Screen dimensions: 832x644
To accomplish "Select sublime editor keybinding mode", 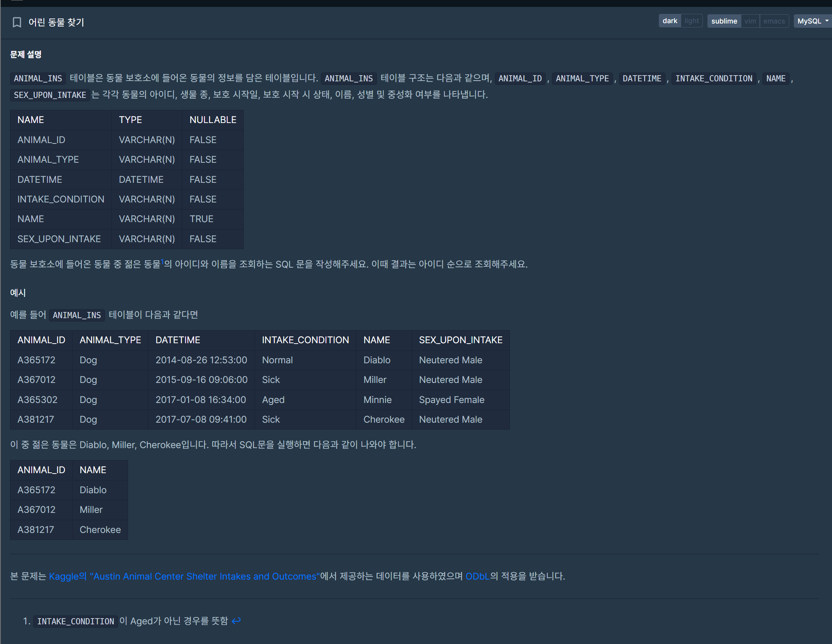I will (724, 21).
